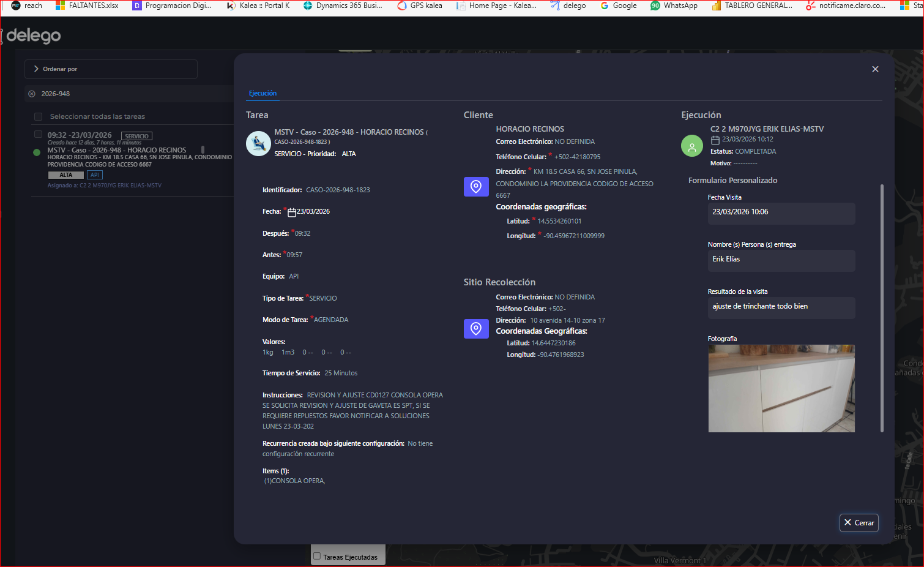Open the WhatsApp bookmark
924x567 pixels.
point(674,6)
